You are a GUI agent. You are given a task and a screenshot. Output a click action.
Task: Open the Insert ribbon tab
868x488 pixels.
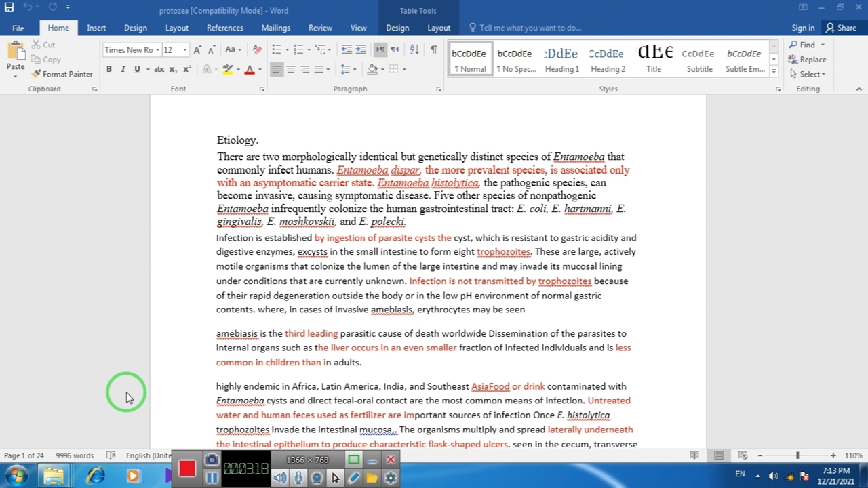(96, 28)
